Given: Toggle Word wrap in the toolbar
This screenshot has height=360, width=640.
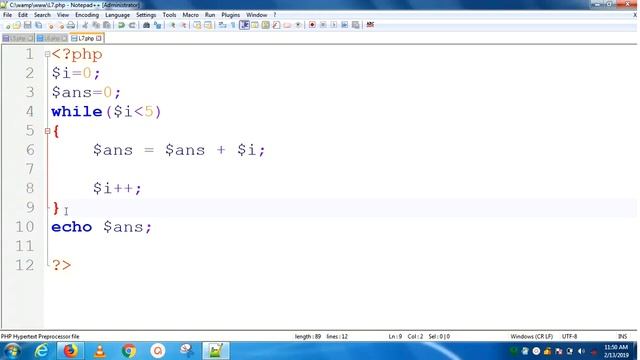Looking at the screenshot, I should pos(222,25).
